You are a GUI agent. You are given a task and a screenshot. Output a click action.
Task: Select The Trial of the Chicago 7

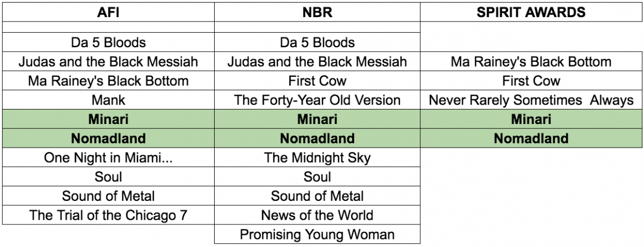(108, 215)
